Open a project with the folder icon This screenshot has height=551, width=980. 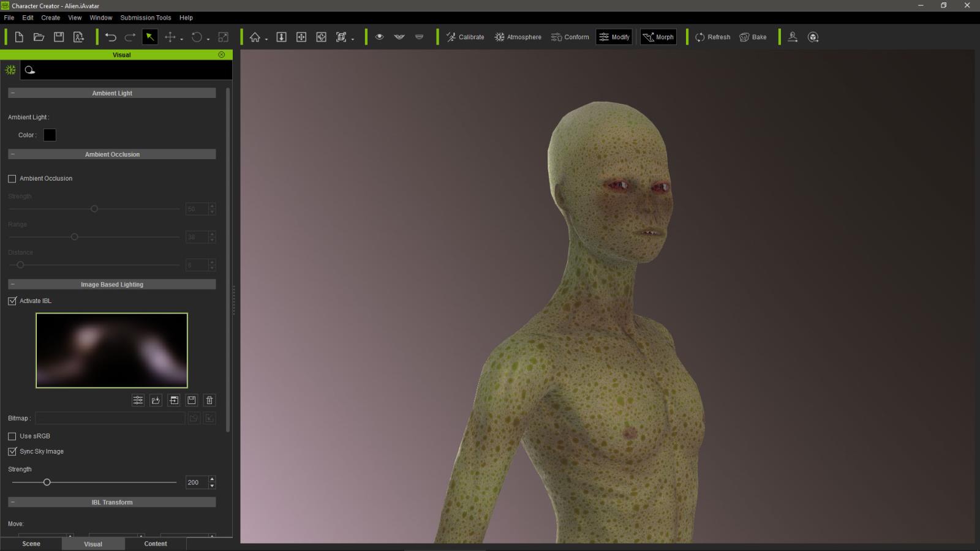(x=39, y=37)
